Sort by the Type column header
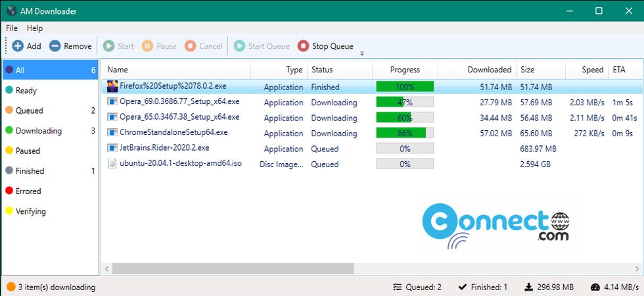Image resolution: width=644 pixels, height=296 pixels. (x=279, y=70)
